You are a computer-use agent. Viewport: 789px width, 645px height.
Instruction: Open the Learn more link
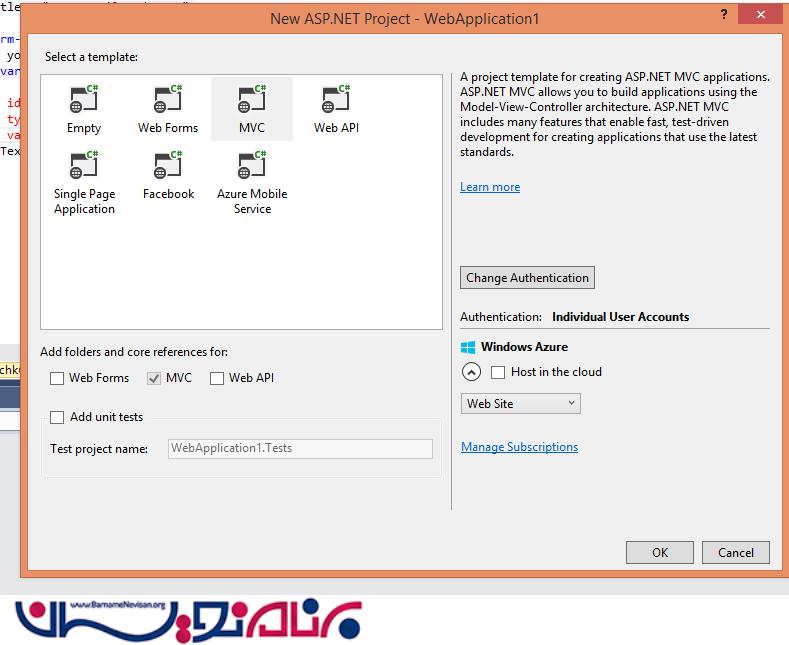(x=490, y=187)
